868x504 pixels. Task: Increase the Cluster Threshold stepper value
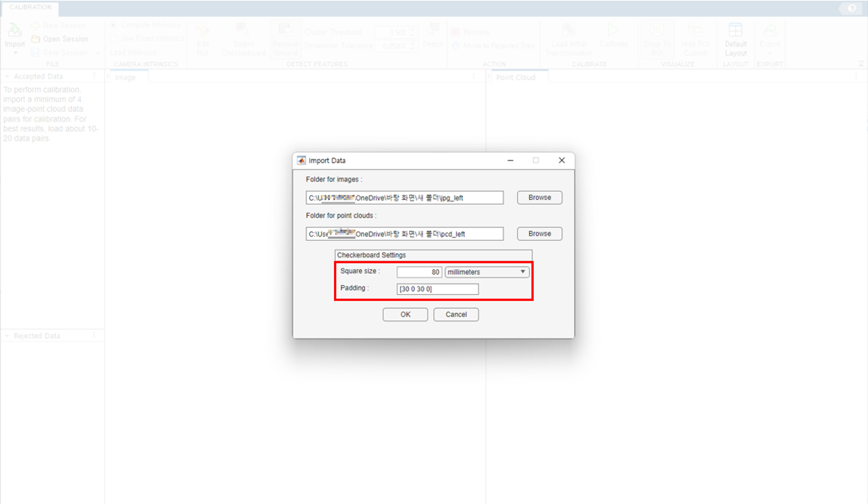click(413, 30)
